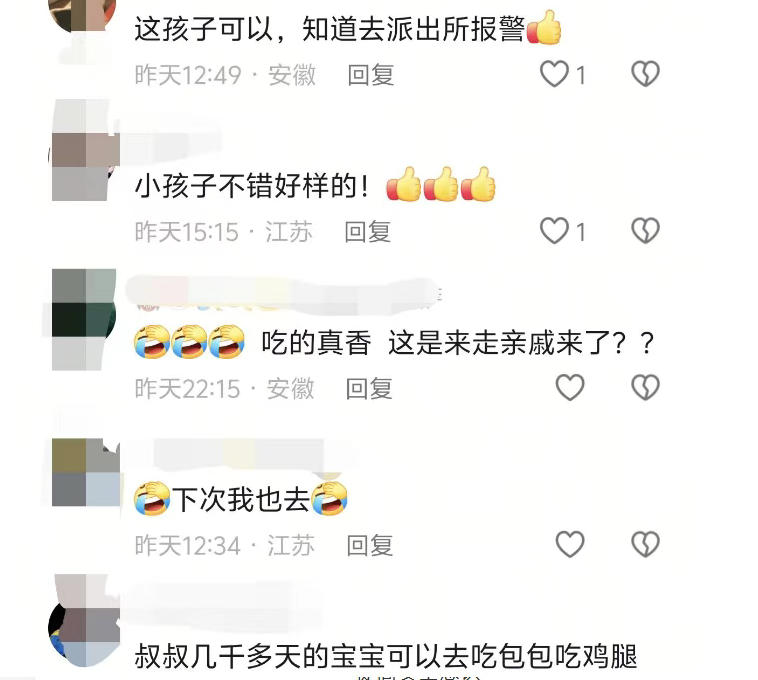Tap broken heart on 下次我也去 comment

pos(645,544)
